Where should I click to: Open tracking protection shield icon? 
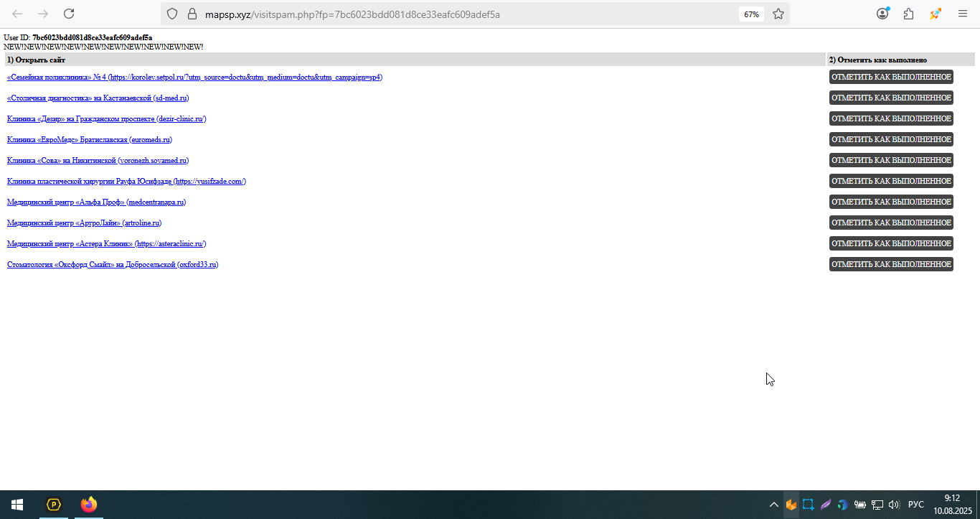tap(172, 14)
